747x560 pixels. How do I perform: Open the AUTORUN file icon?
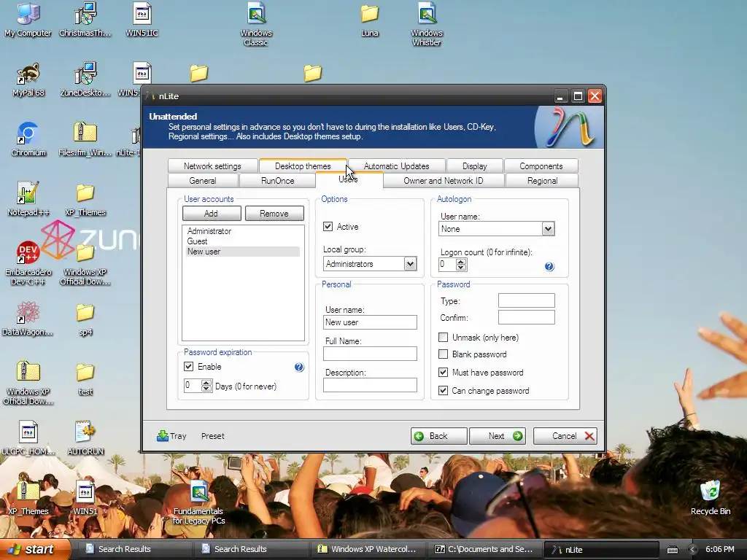point(85,437)
